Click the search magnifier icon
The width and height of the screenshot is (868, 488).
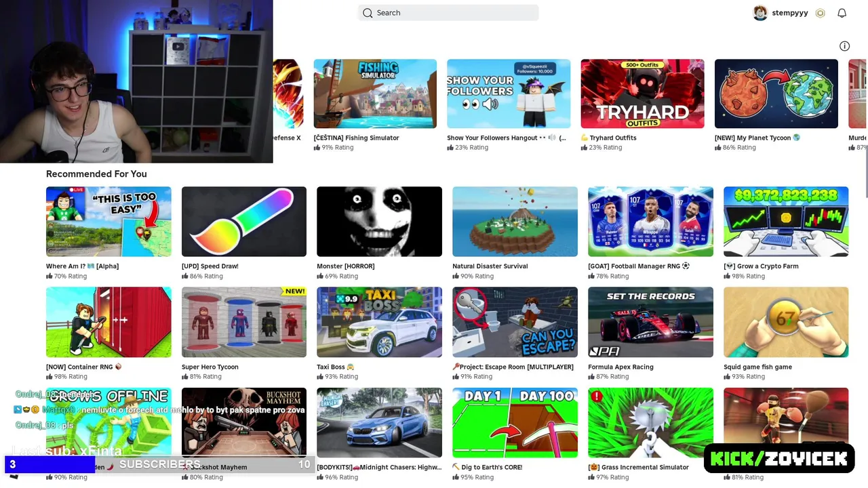click(368, 13)
